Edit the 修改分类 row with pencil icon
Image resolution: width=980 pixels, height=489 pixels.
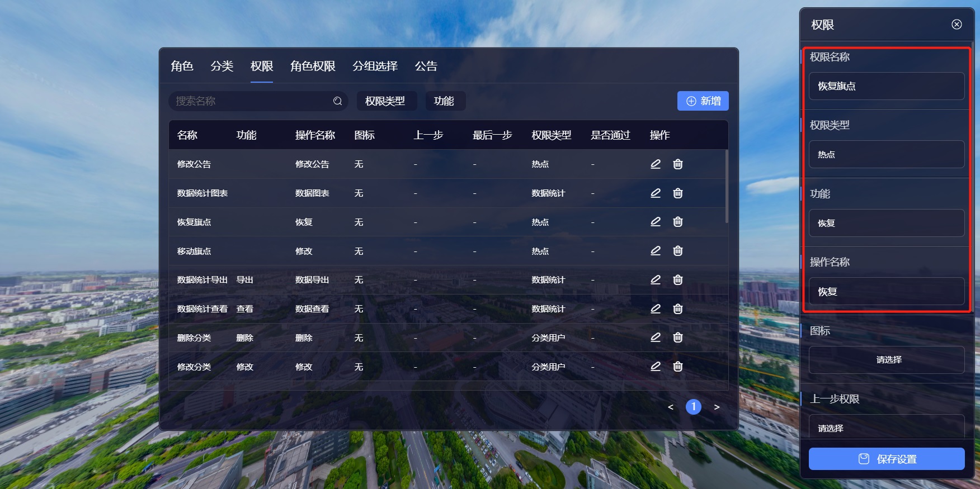656,367
